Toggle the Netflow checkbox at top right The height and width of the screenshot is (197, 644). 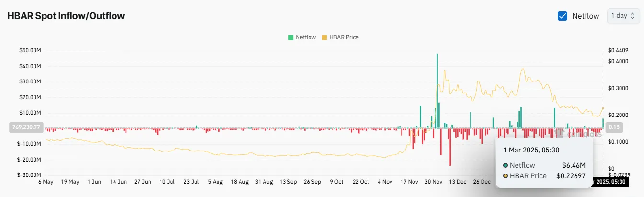[563, 16]
